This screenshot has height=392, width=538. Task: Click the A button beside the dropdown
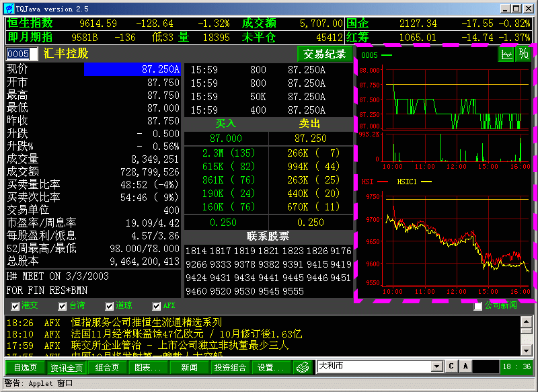click(x=465, y=366)
